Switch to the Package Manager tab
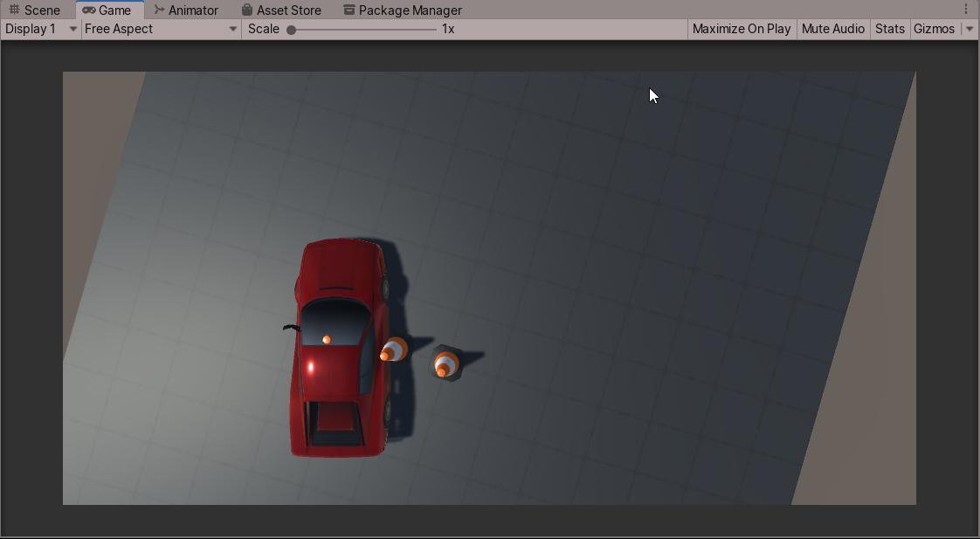The height and width of the screenshot is (539, 980). click(x=403, y=10)
